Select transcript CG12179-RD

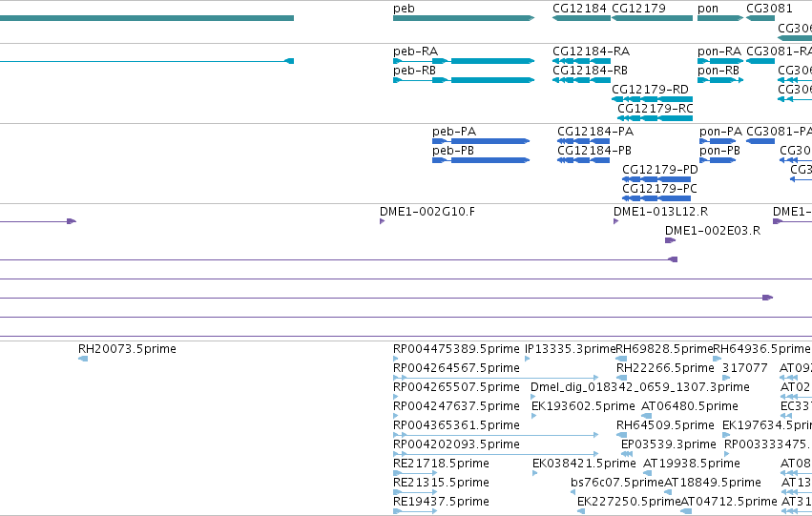pos(652,99)
